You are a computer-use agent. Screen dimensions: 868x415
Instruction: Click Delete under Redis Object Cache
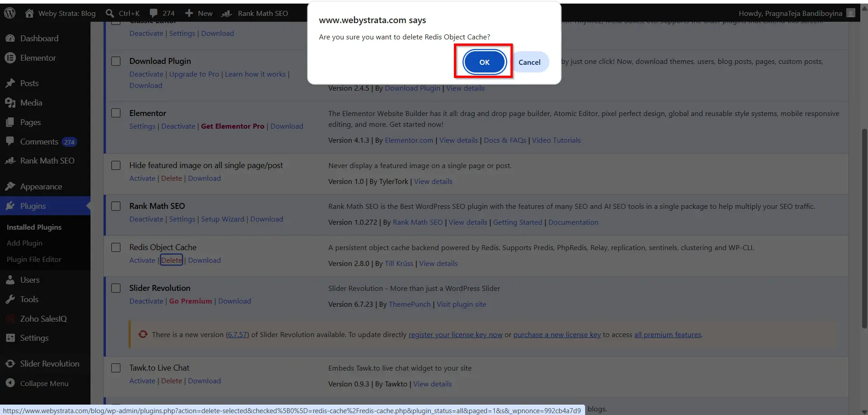172,260
